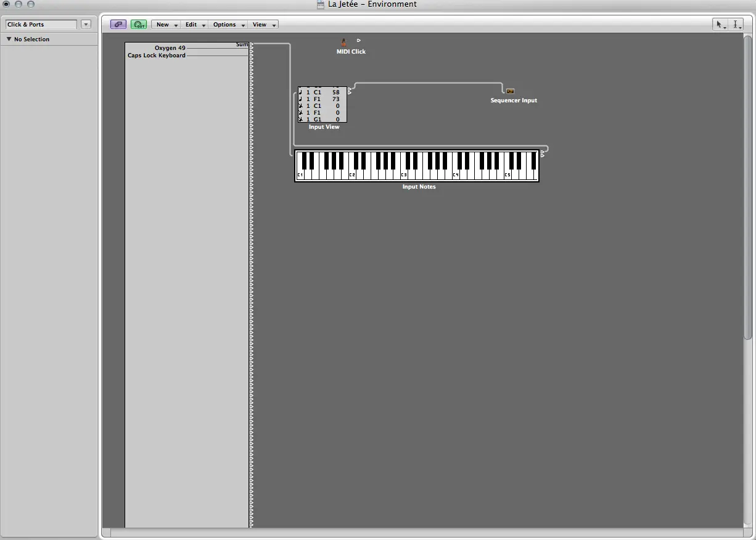Click the Input Notes label
Image resolution: width=756 pixels, height=540 pixels.
[x=419, y=187]
